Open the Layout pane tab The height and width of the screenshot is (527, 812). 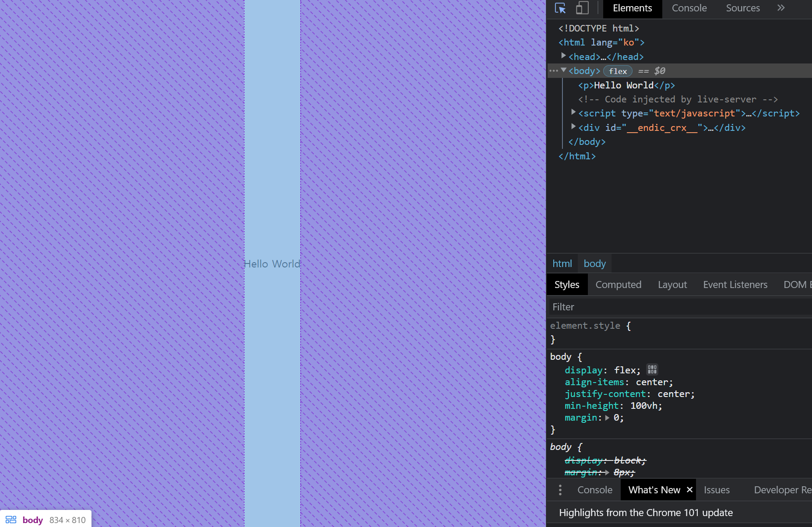(x=672, y=285)
